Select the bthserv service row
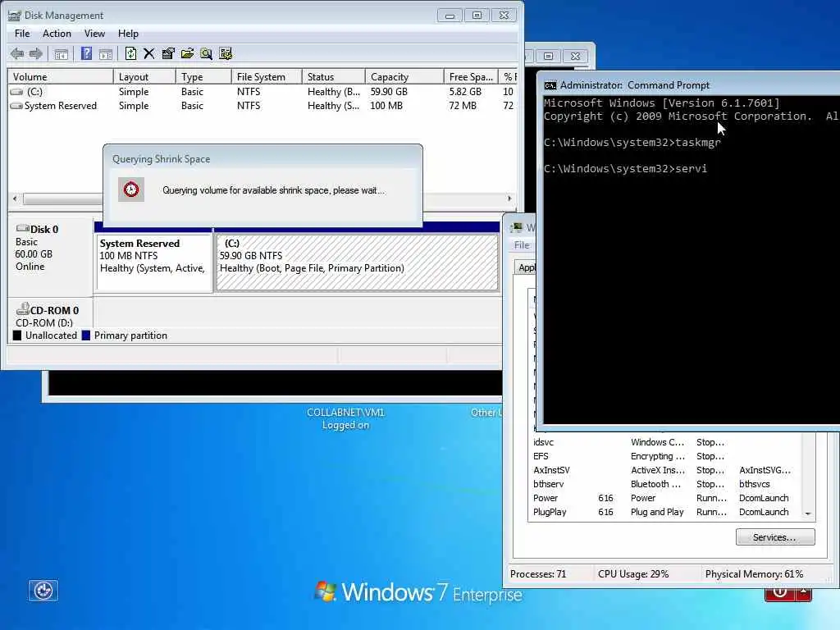Screen dimensions: 840x630 pyautogui.click(x=664, y=484)
